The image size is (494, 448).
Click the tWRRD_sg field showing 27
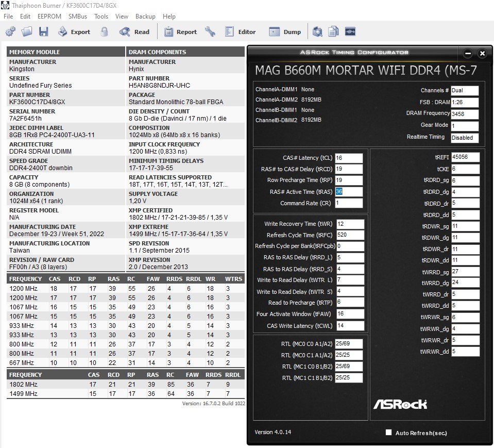tap(465, 272)
